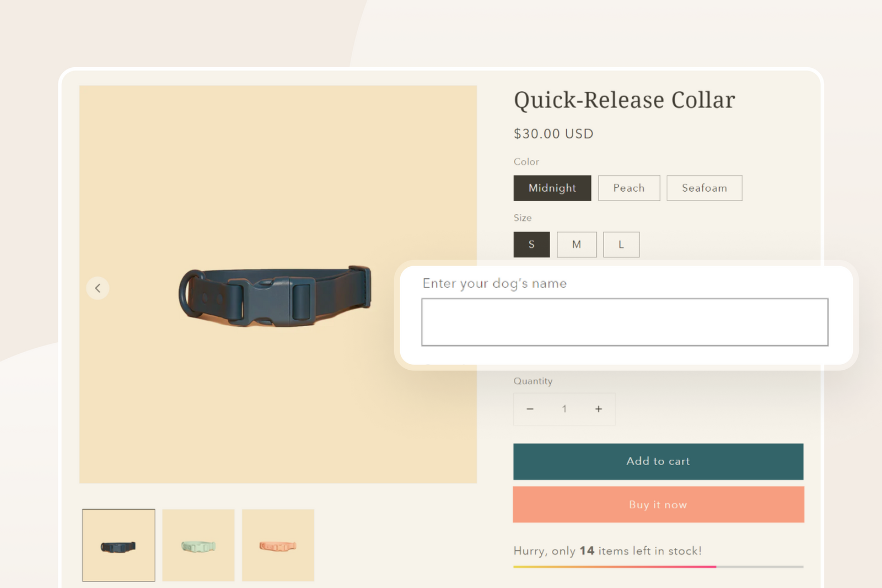Click the previous image arrow
Image resolution: width=882 pixels, height=588 pixels.
pyautogui.click(x=98, y=288)
